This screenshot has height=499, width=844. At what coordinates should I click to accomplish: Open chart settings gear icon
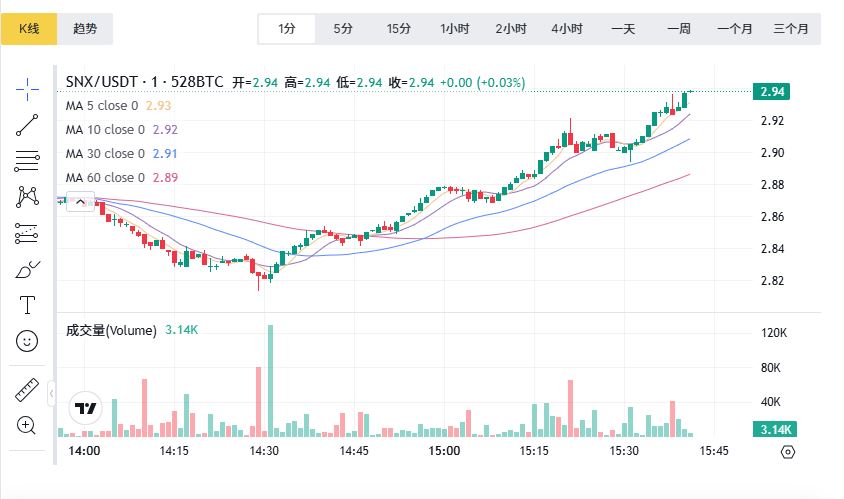(788, 452)
